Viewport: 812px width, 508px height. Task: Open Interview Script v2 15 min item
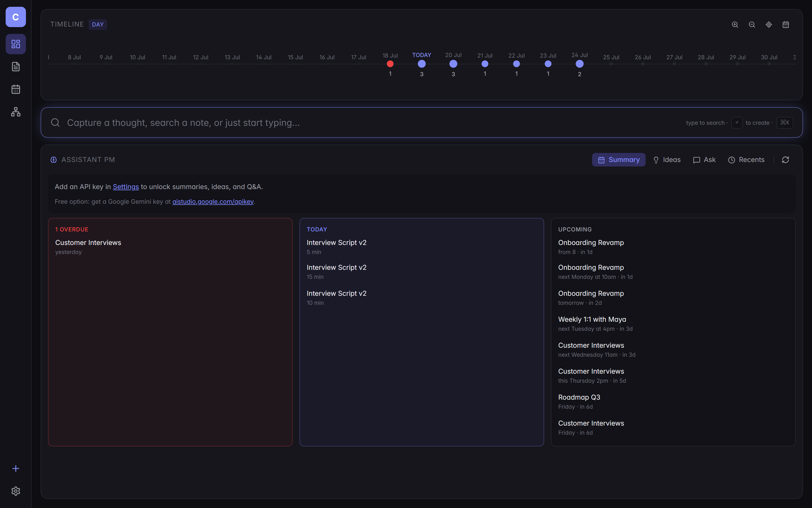click(422, 272)
